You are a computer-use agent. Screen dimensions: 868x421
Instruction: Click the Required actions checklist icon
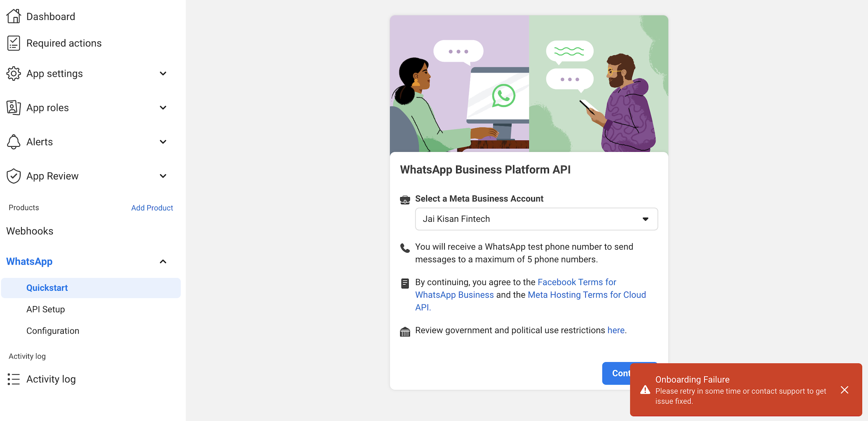click(14, 43)
